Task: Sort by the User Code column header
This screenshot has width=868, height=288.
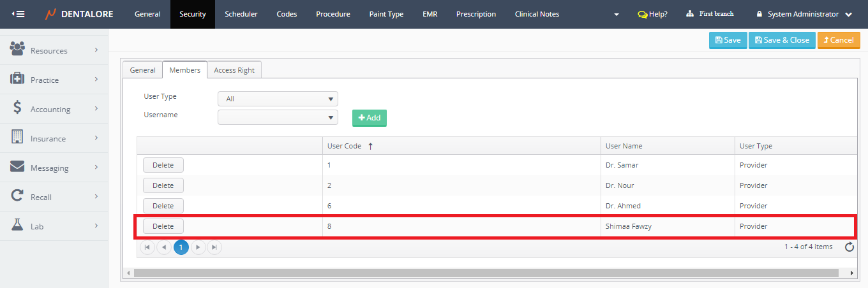Action: click(x=345, y=146)
